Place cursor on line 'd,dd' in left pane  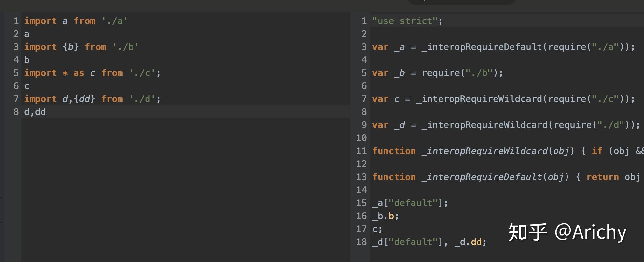click(35, 112)
